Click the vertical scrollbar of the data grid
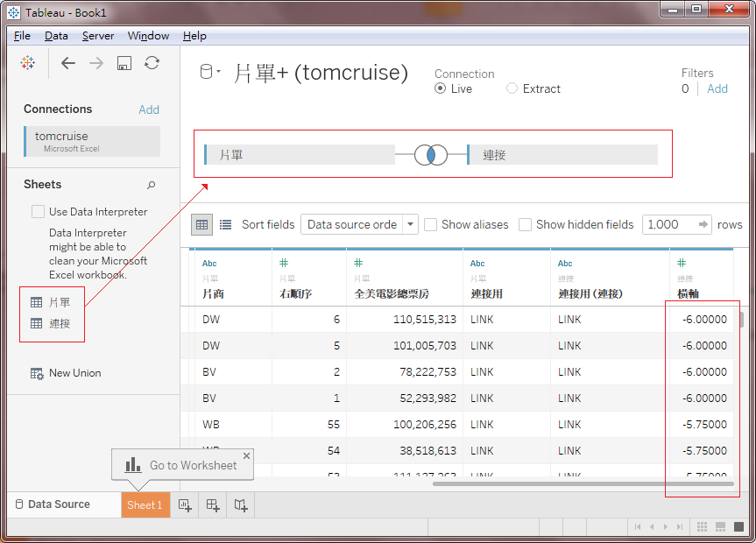Image resolution: width=756 pixels, height=543 pixels. (x=741, y=320)
